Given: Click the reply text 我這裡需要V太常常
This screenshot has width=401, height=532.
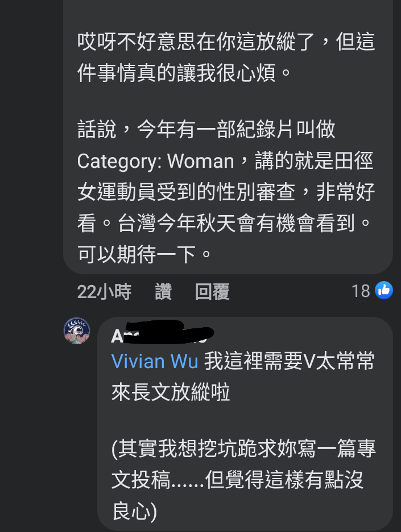Looking at the screenshot, I should click(290, 361).
